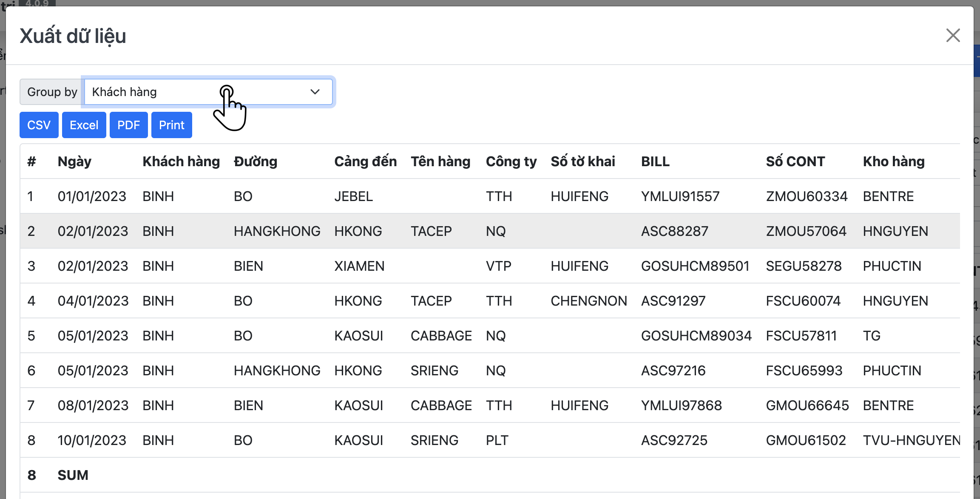This screenshot has height=499, width=980.
Task: Export data to Excel
Action: pyautogui.click(x=84, y=125)
